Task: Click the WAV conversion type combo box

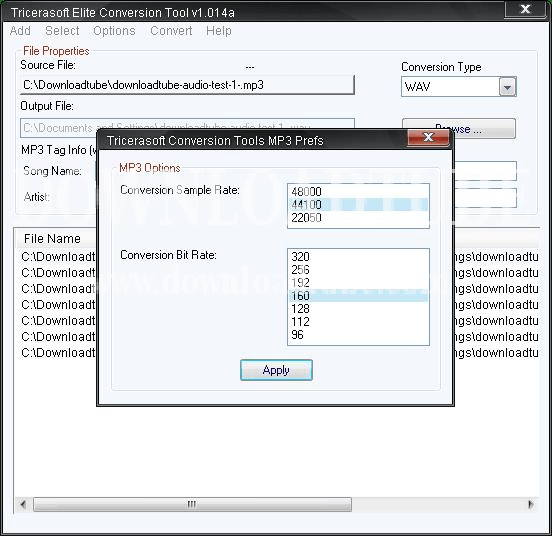Action: pyautogui.click(x=458, y=87)
